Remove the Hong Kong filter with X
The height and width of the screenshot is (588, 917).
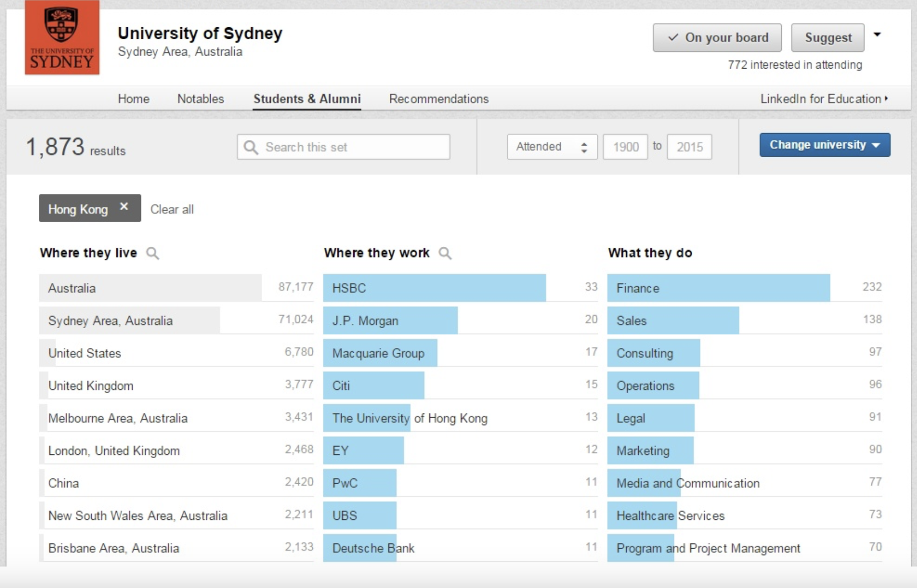pos(124,207)
